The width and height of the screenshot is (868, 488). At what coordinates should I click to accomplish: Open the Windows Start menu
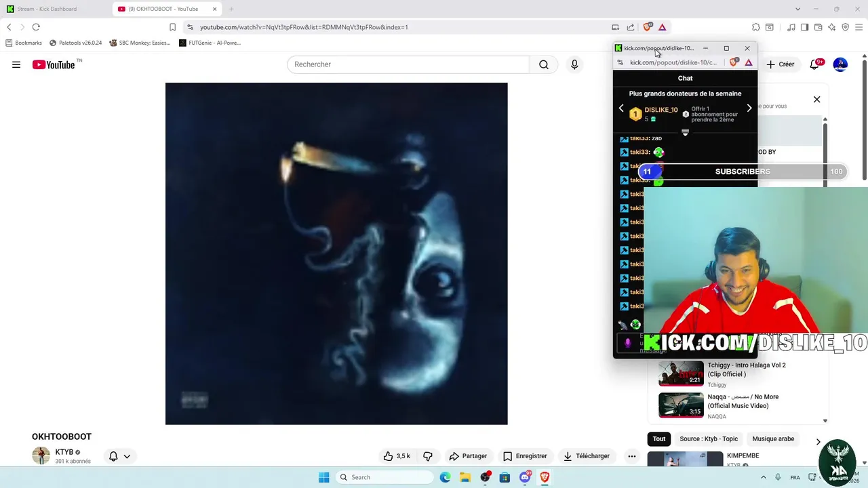324,477
